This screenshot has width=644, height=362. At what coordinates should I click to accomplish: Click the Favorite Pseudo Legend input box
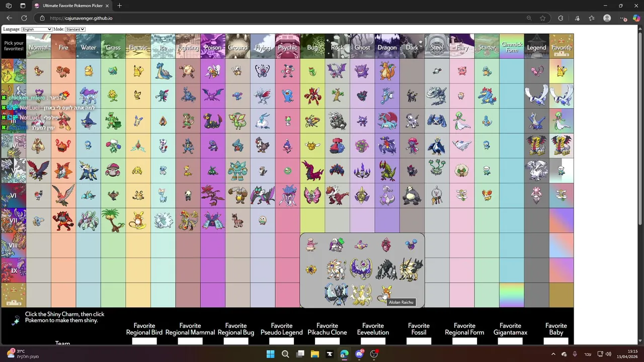click(282, 341)
